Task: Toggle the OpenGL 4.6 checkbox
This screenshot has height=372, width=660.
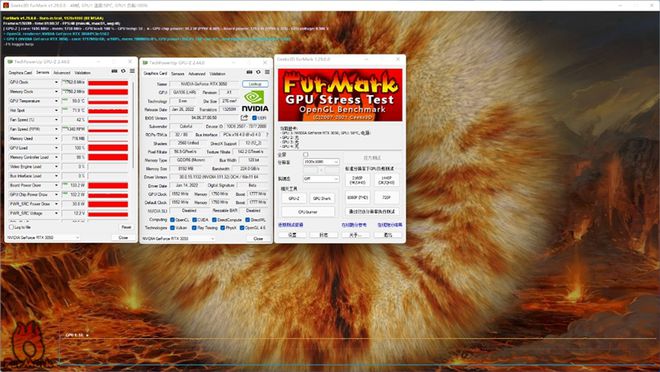Action: coord(242,228)
